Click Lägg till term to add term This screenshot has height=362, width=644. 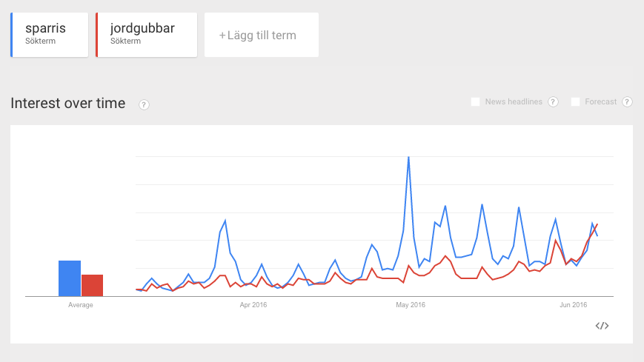pyautogui.click(x=261, y=35)
